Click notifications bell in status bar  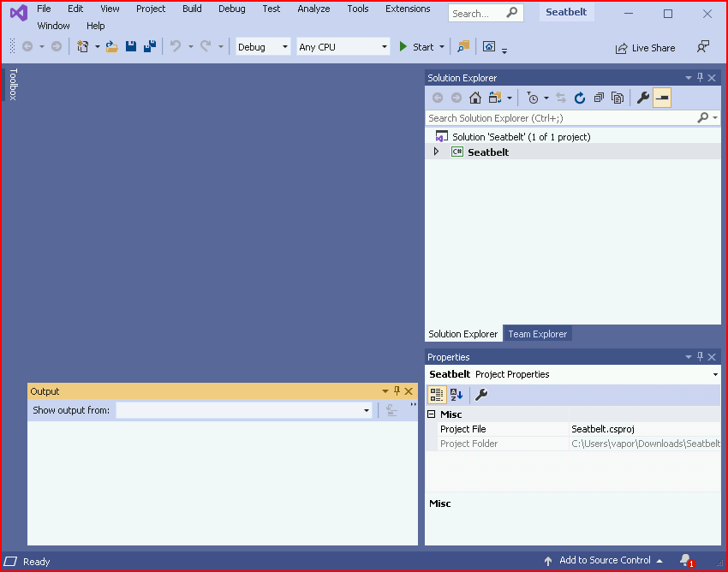click(x=686, y=560)
